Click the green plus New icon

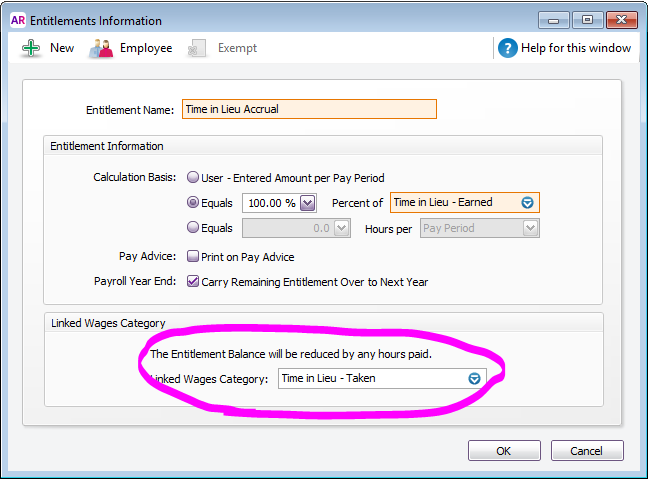point(30,48)
